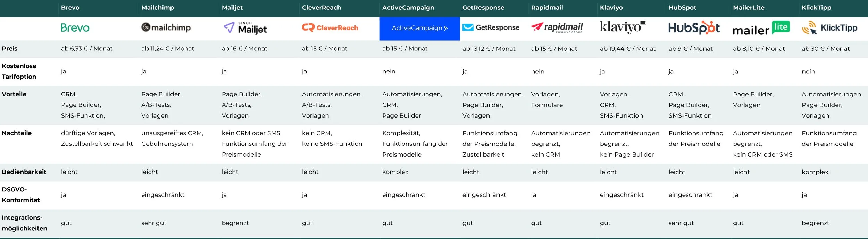
Task: Click the Vorteile row label
Action: click(14, 94)
